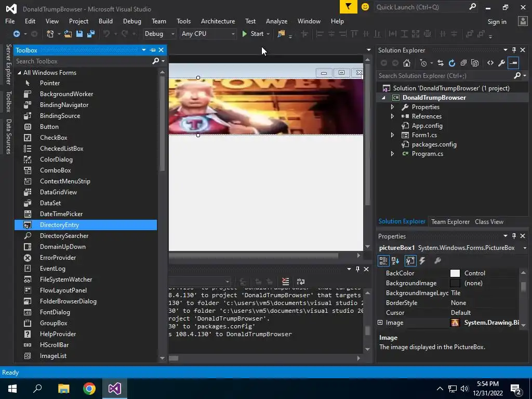
Task: Open the Architecture menu
Action: [x=218, y=21]
